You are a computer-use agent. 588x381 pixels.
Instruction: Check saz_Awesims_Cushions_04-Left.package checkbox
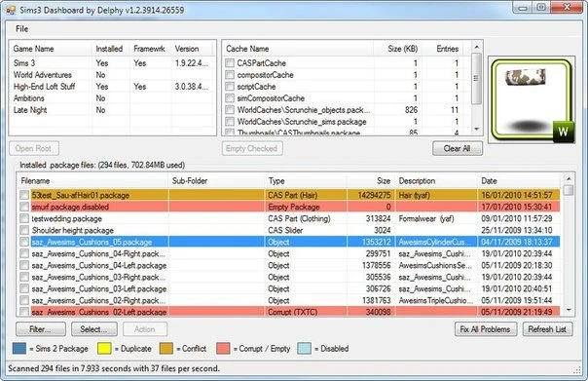click(24, 265)
